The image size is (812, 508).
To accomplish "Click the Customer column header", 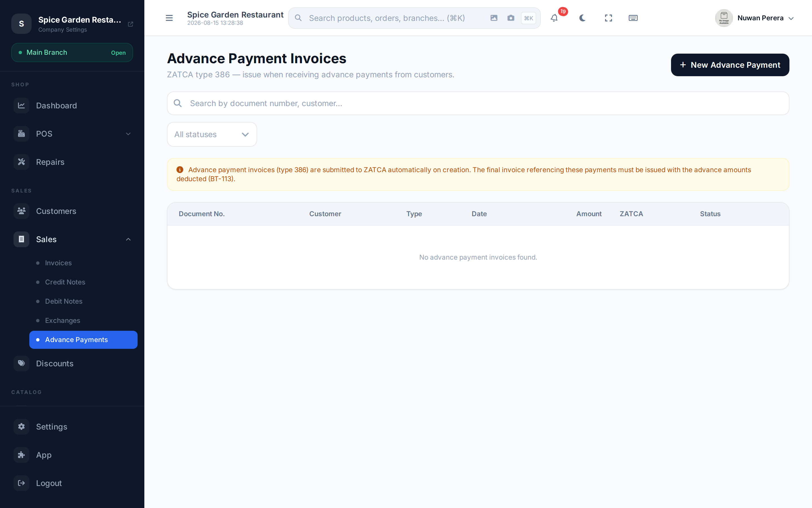I will click(325, 214).
